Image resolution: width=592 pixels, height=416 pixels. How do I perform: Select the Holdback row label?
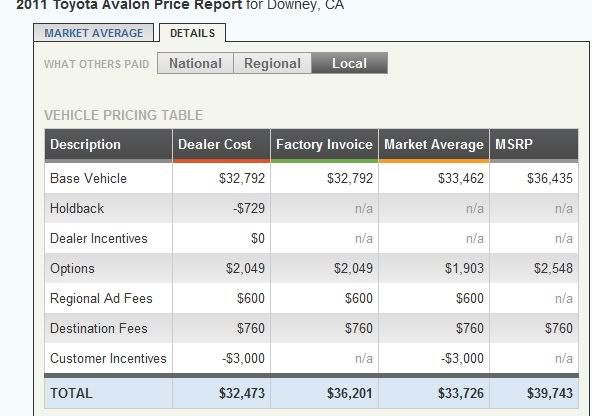click(x=77, y=208)
